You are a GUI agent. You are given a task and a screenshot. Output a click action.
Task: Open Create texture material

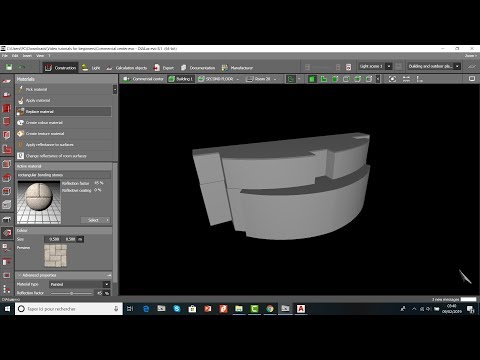[63, 133]
